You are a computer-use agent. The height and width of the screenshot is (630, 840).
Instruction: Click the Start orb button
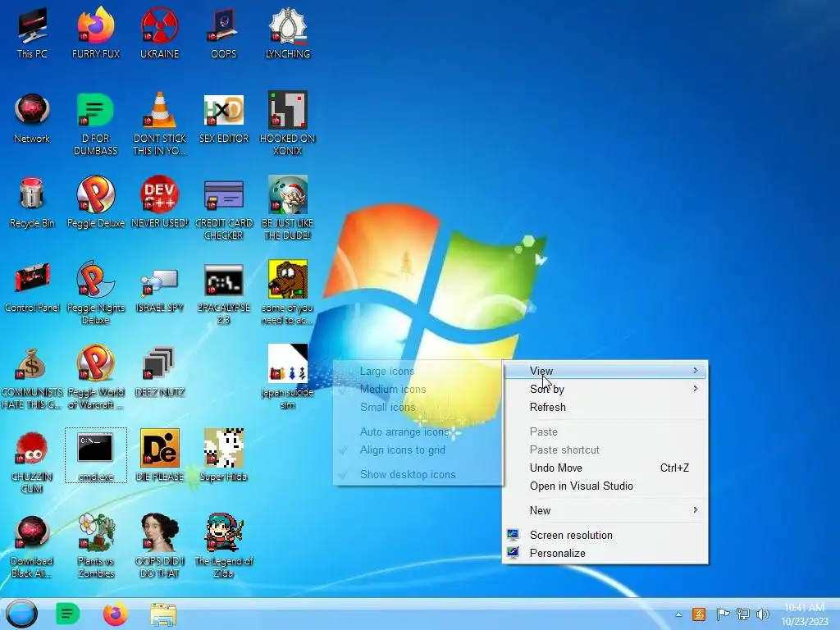(22, 614)
